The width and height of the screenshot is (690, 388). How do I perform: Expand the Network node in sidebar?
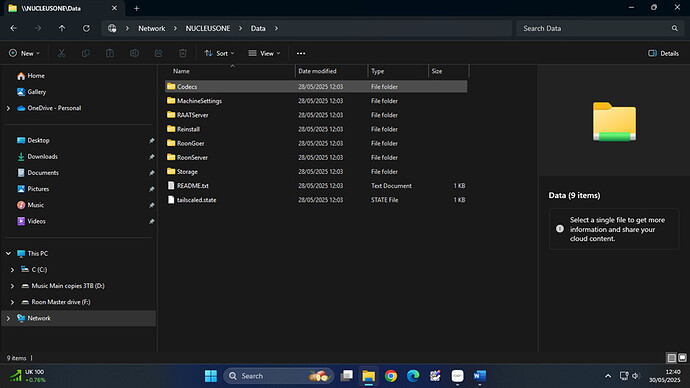[8, 318]
